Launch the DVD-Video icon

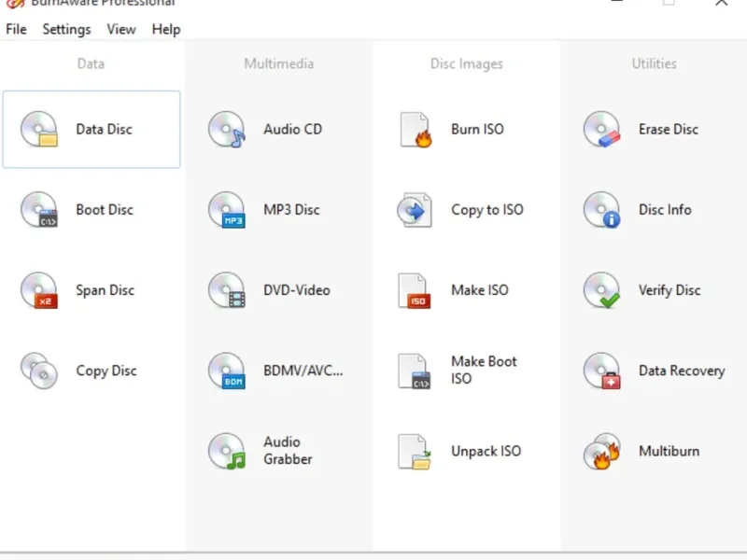click(x=227, y=290)
